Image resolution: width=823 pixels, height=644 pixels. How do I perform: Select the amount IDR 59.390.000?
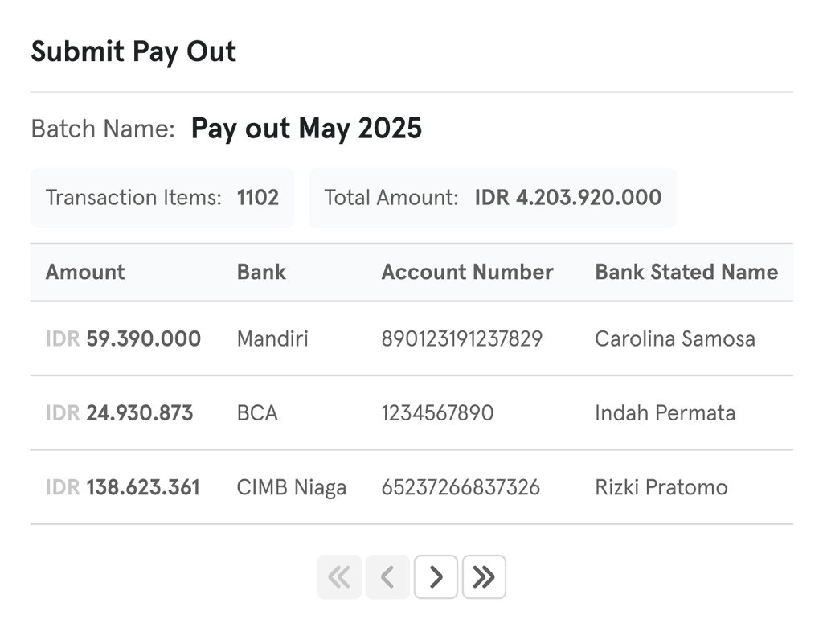point(123,338)
